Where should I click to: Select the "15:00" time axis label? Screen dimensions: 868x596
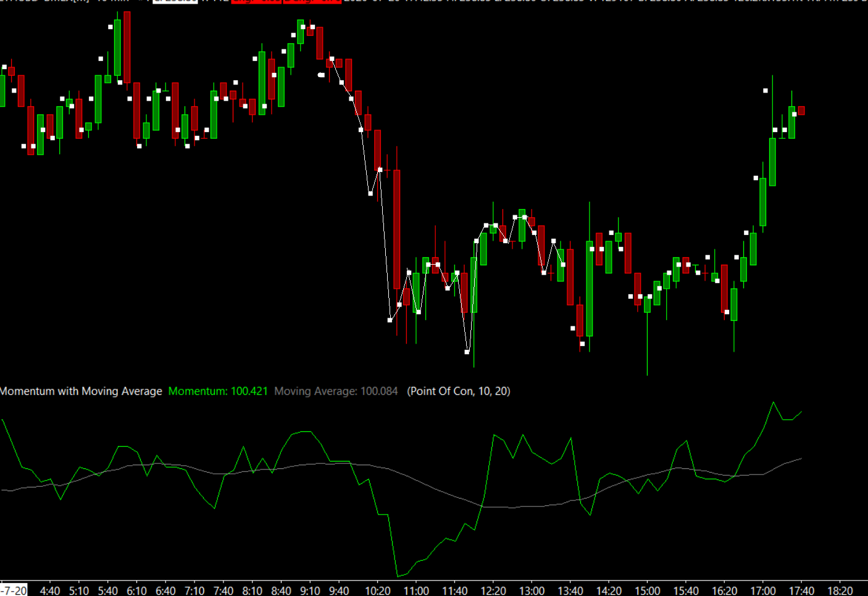tap(648, 590)
